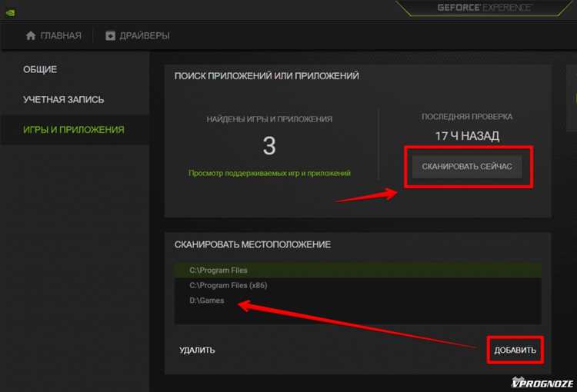Click the СКАНИРОВАТЬ МЕСТОПОЛОЖЕНИЕ heading

point(252,244)
